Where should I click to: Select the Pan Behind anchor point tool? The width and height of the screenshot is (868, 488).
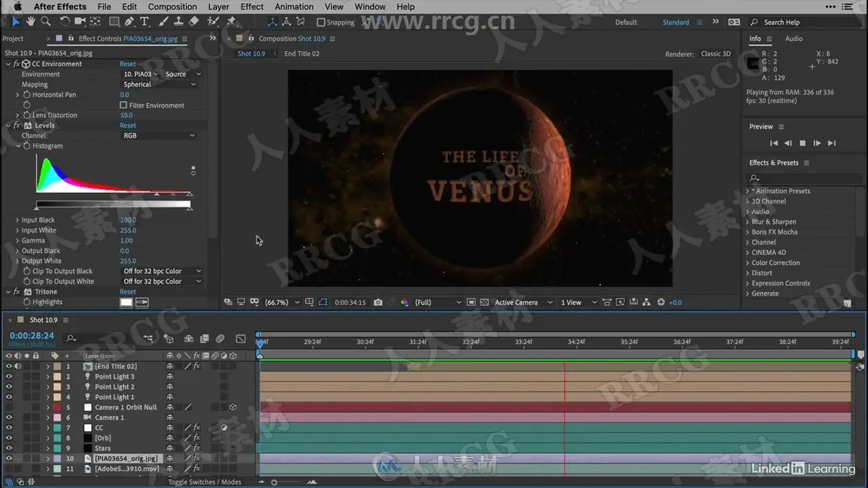point(96,22)
